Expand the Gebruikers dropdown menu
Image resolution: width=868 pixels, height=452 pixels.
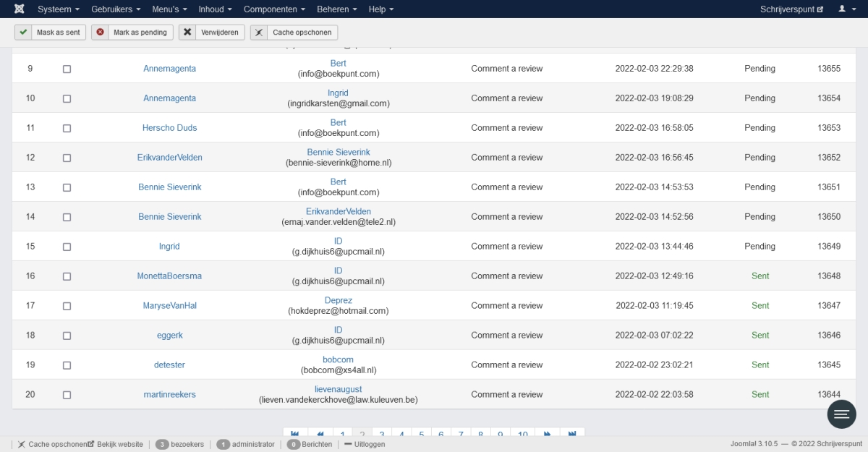pos(116,9)
